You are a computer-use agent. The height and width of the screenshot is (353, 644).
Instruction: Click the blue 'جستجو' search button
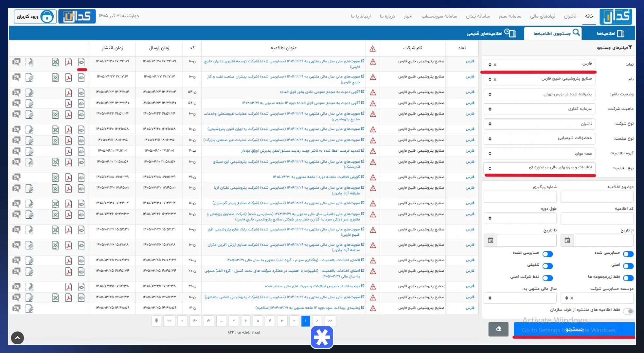[x=574, y=329]
